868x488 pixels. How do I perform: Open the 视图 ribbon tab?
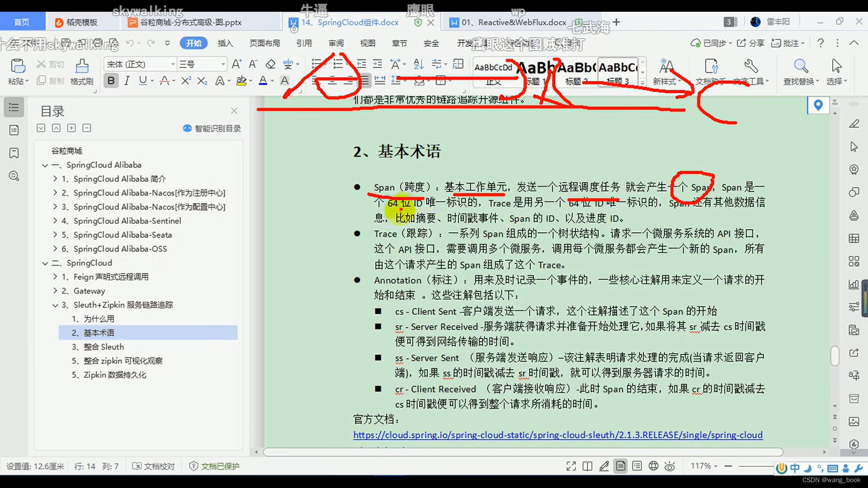pyautogui.click(x=368, y=43)
